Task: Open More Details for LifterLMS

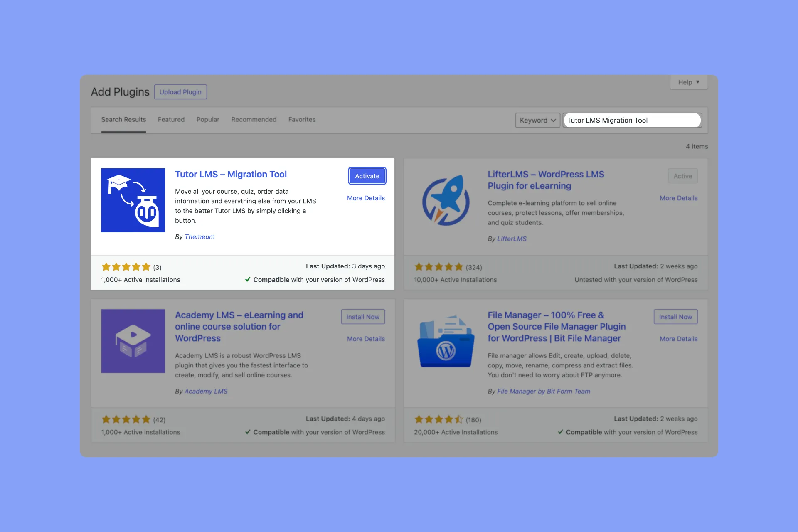Action: 678,198
